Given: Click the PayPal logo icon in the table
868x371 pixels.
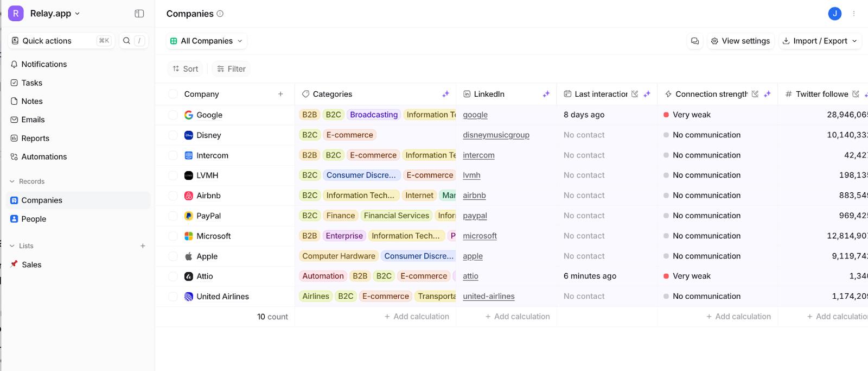Looking at the screenshot, I should [x=189, y=216].
